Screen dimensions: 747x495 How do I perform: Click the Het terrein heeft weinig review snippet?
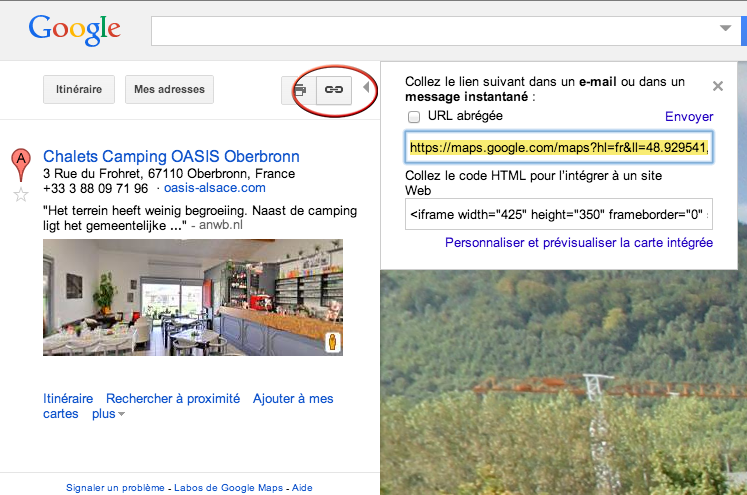pos(200,218)
